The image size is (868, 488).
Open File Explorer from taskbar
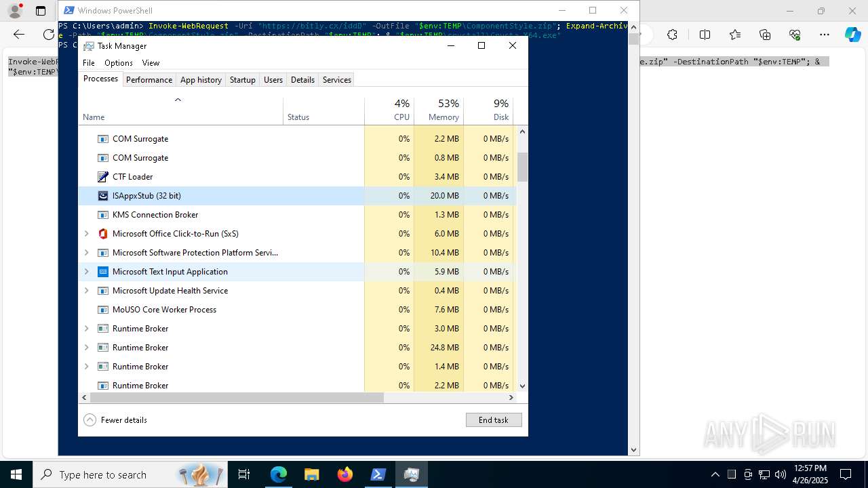312,474
